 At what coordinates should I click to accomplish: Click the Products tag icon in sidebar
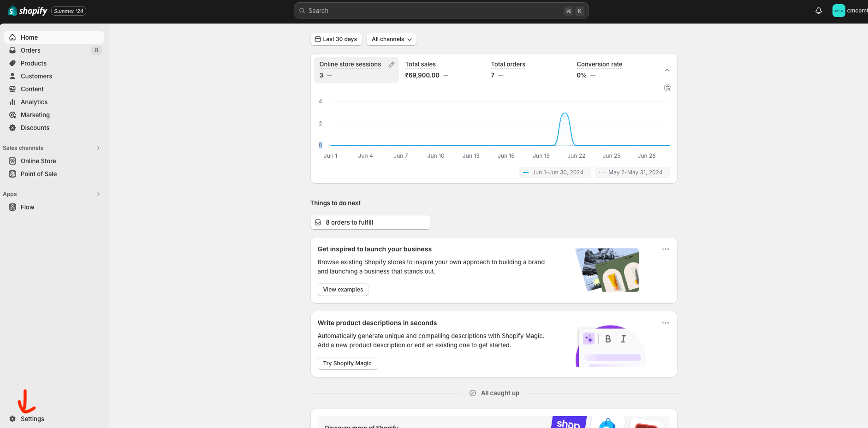[x=12, y=63]
